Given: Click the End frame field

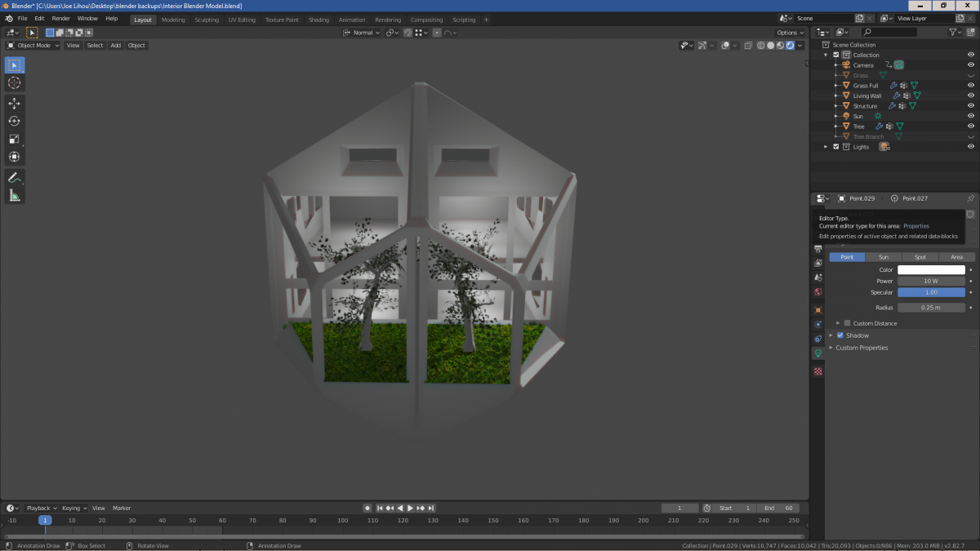Looking at the screenshot, I should coord(778,508).
